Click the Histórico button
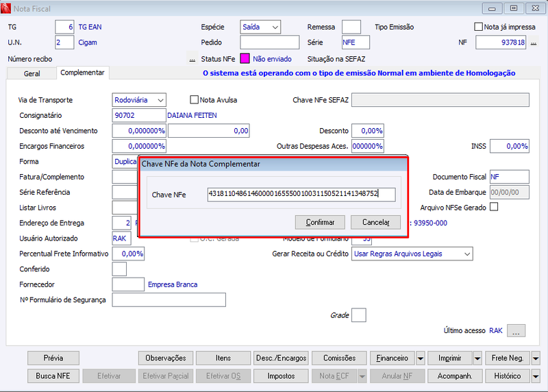The width and height of the screenshot is (548, 392). pos(508,376)
